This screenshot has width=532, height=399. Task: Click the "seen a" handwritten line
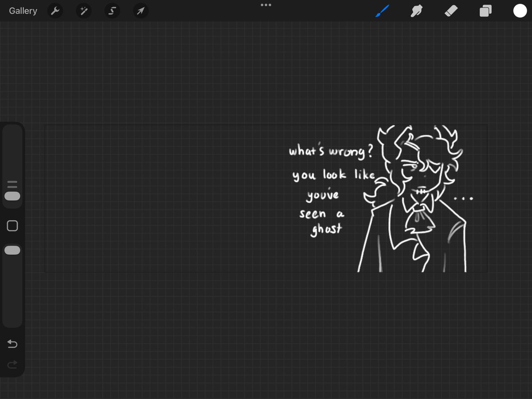point(321,214)
